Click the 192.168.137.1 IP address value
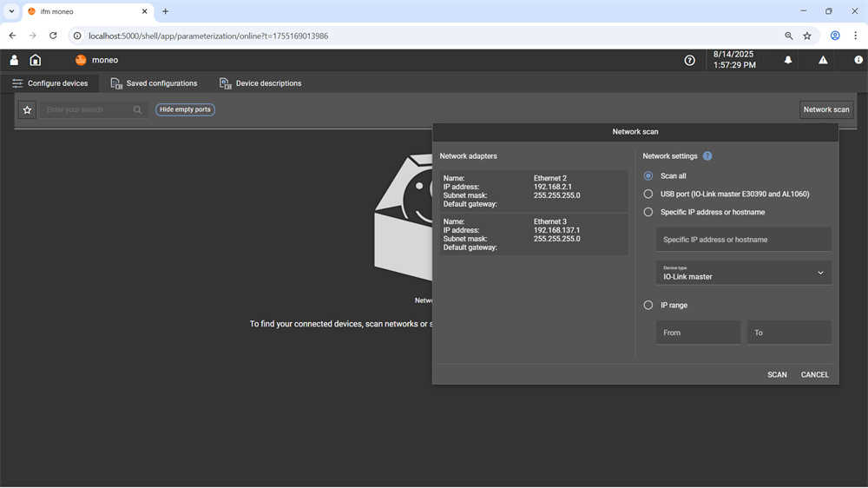The height and width of the screenshot is (488, 868). tap(557, 230)
